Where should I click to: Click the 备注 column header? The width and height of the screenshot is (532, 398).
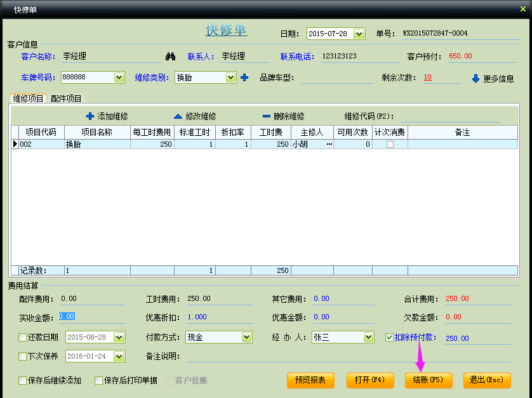coord(463,132)
